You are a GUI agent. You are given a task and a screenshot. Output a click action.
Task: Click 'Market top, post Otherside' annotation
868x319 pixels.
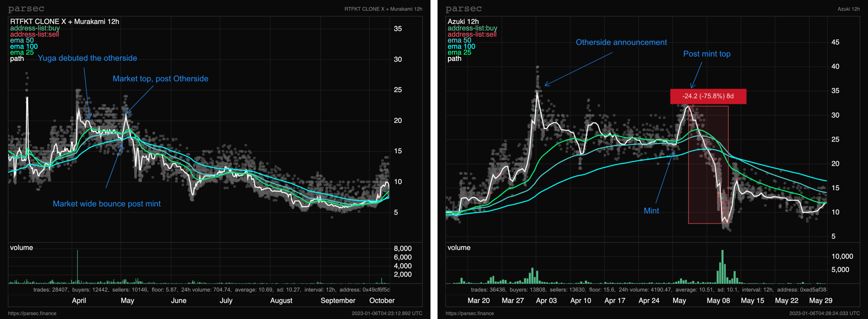(161, 79)
